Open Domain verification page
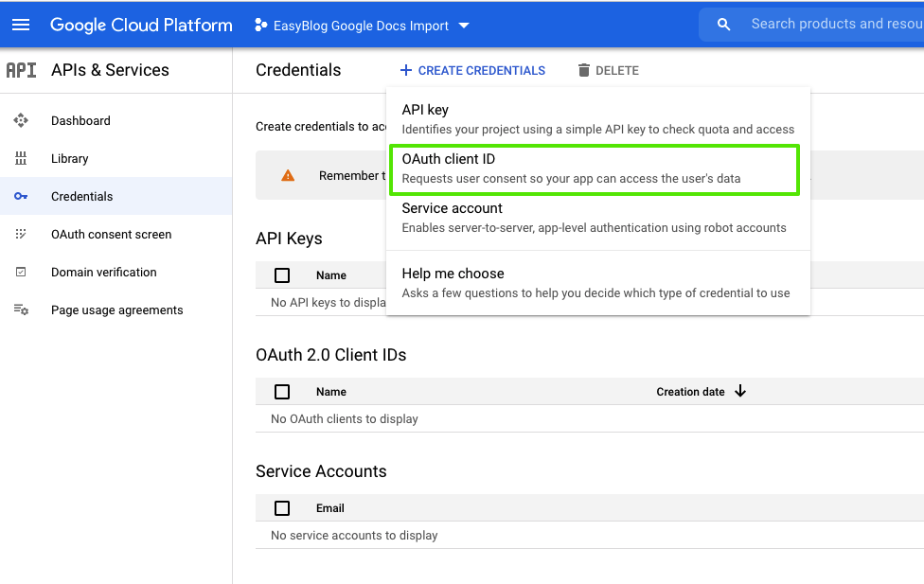This screenshot has height=584, width=924. pyautogui.click(x=116, y=272)
